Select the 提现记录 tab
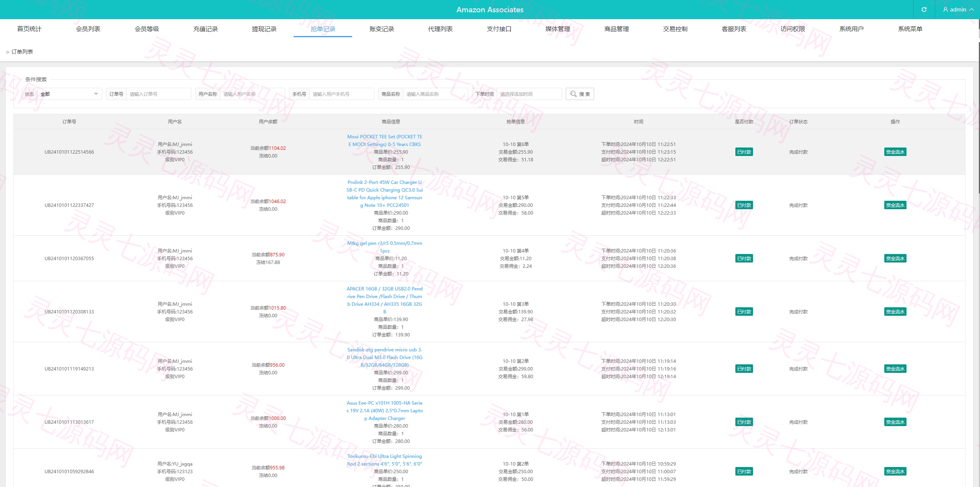Image resolution: width=980 pixels, height=487 pixels. (264, 29)
